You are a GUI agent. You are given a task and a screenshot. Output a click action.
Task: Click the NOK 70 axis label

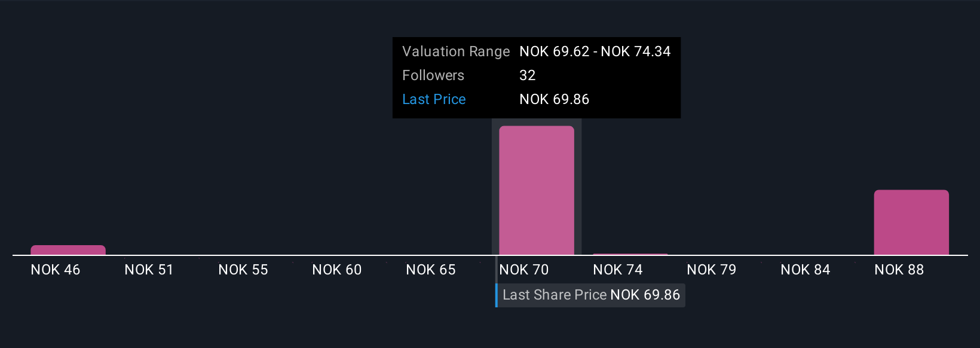click(524, 270)
